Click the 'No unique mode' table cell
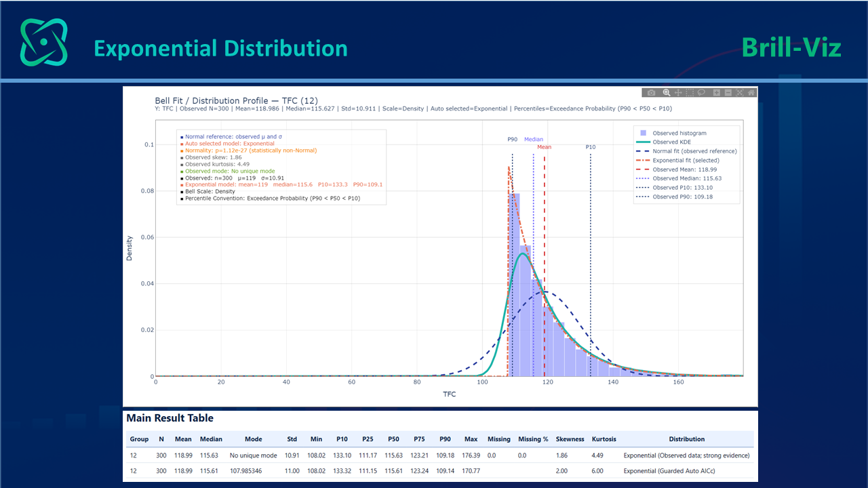This screenshot has width=868, height=488. click(253, 455)
